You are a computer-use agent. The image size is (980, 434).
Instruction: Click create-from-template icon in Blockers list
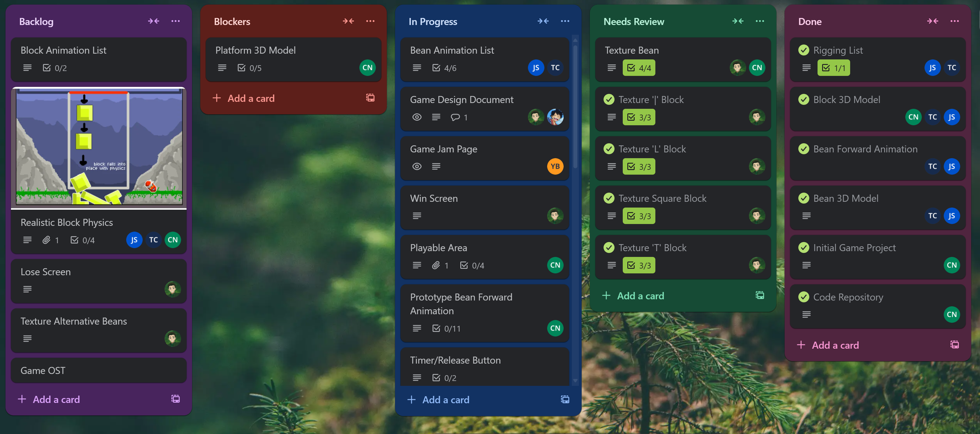[x=370, y=98]
